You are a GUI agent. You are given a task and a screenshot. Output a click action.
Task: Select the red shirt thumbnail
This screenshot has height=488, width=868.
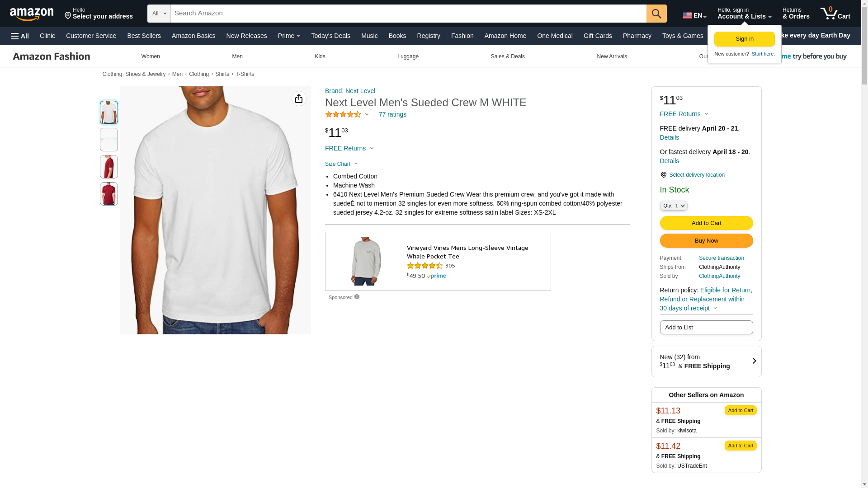109,167
